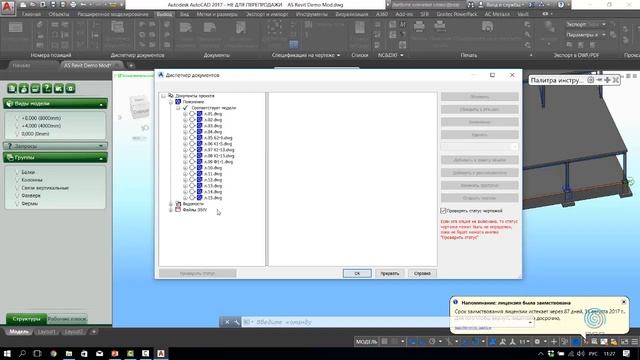
Task: Open status bar customization hamburger icon
Action: click(x=635, y=342)
